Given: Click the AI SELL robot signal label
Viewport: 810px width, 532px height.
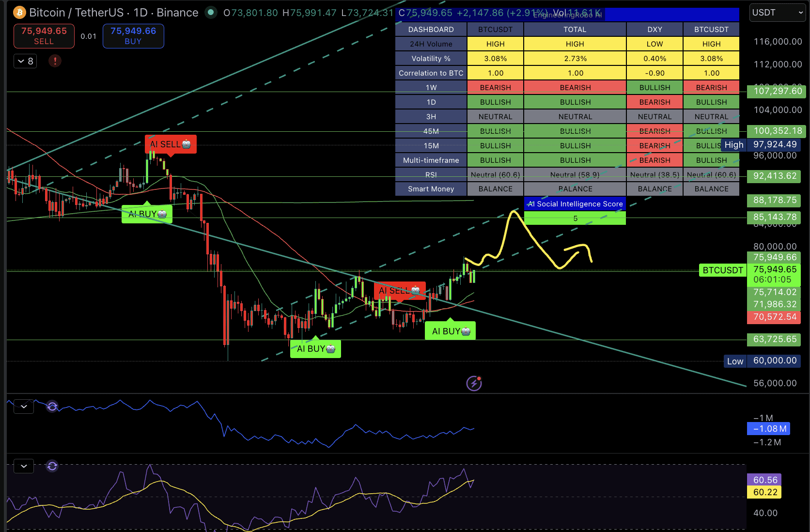Looking at the screenshot, I should pyautogui.click(x=170, y=143).
